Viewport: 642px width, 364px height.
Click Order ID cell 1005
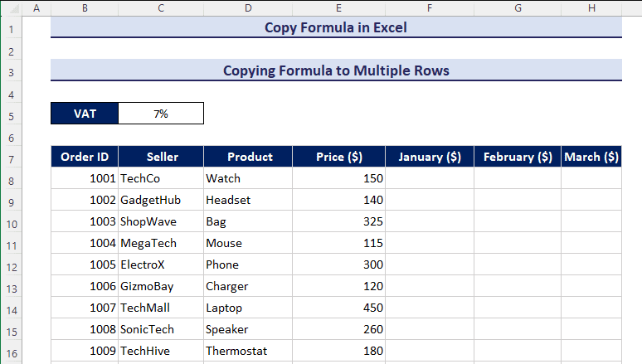tap(85, 265)
